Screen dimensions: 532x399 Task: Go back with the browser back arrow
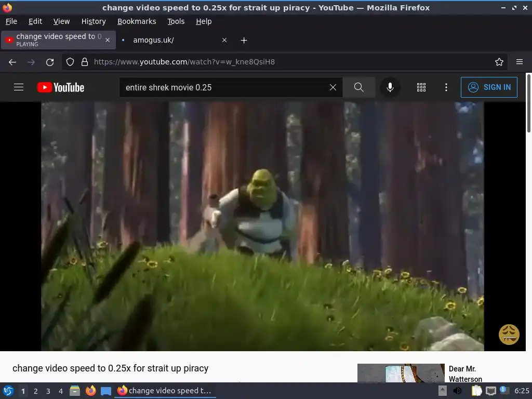[12, 62]
